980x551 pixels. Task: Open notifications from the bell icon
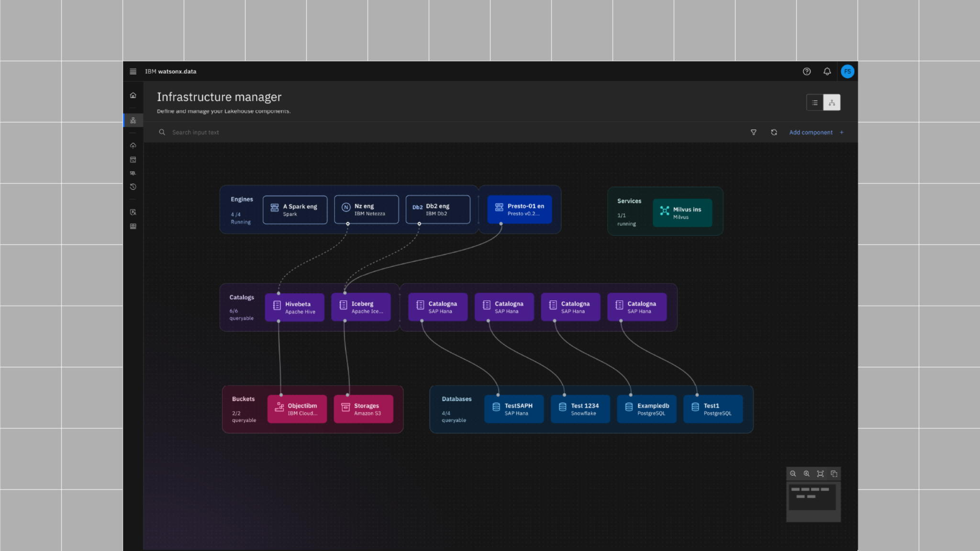click(827, 71)
